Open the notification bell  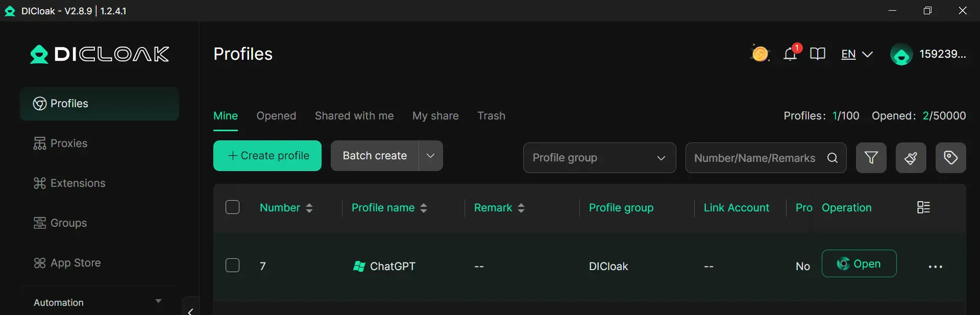click(790, 54)
